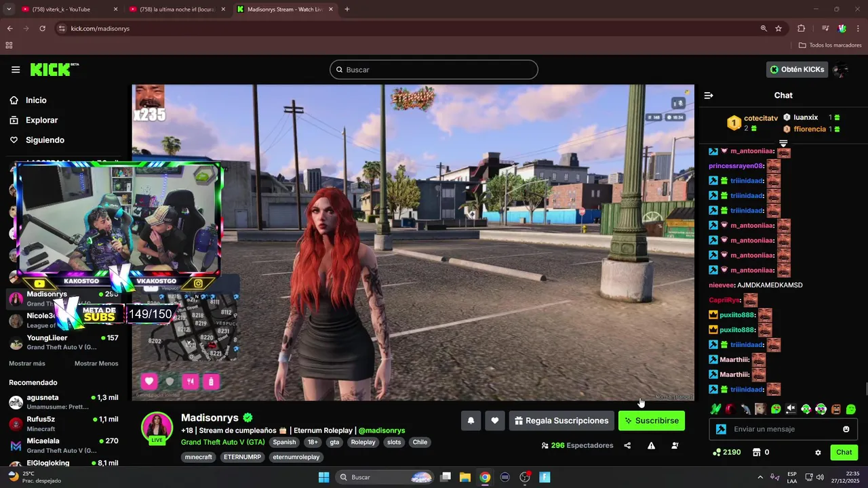The width and height of the screenshot is (868, 488).
Task: Click the ETERNUMRP tag
Action: coord(242,457)
